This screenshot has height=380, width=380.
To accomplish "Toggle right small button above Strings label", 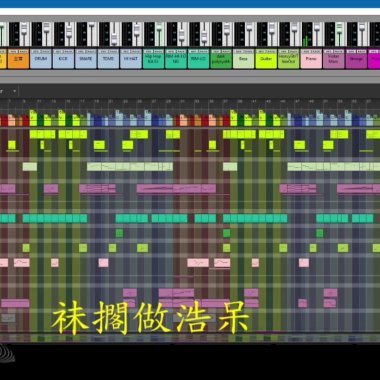I will click(361, 51).
